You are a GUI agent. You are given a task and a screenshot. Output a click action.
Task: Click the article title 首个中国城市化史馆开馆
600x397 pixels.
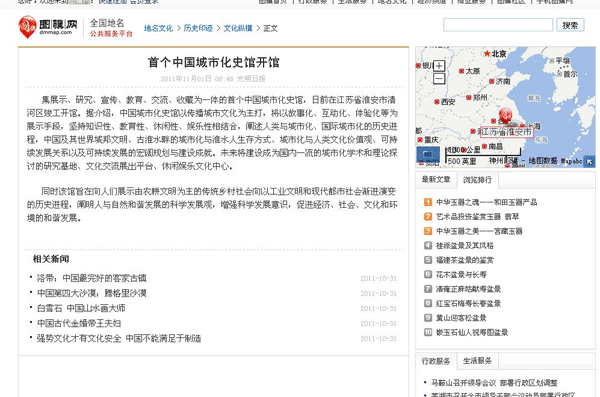click(x=214, y=62)
